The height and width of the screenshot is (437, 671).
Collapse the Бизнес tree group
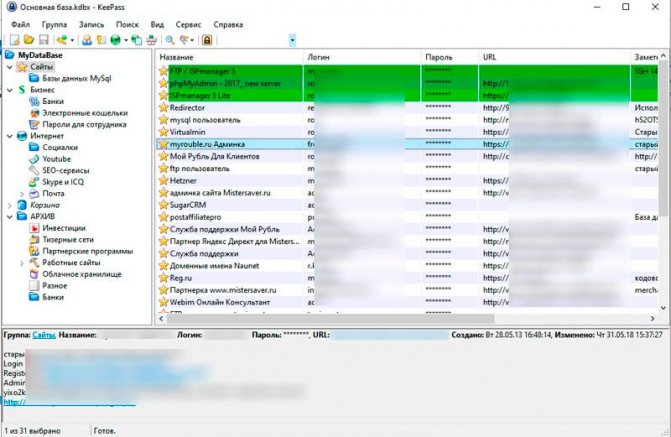coord(10,90)
